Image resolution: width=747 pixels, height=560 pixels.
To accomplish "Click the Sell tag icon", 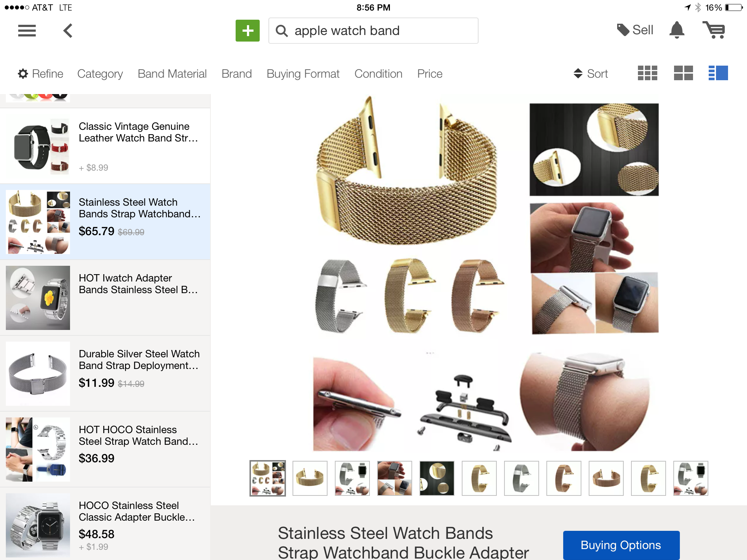I will [623, 30].
